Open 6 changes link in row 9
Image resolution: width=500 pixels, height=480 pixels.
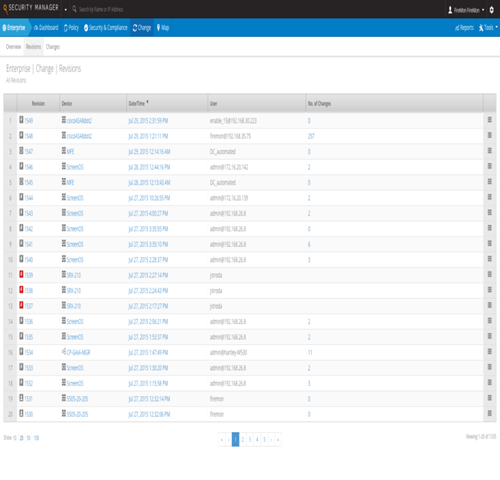(309, 244)
